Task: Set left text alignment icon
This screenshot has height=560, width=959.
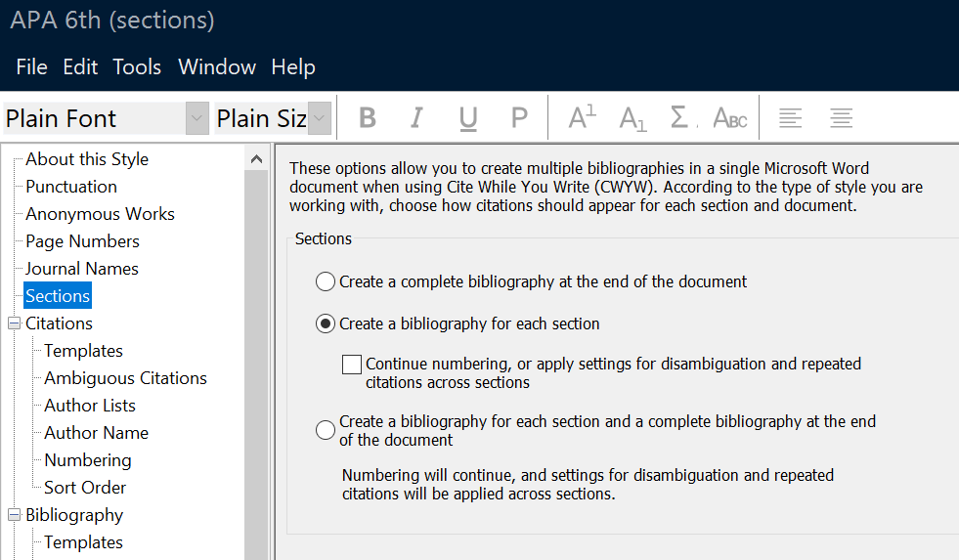Action: 790,117
